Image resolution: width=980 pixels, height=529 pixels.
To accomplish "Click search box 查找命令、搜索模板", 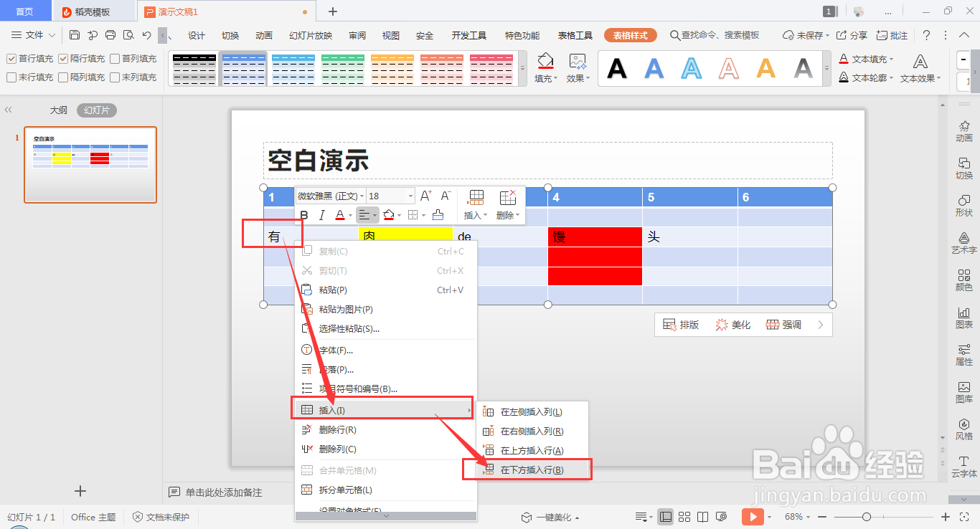I will click(x=715, y=35).
